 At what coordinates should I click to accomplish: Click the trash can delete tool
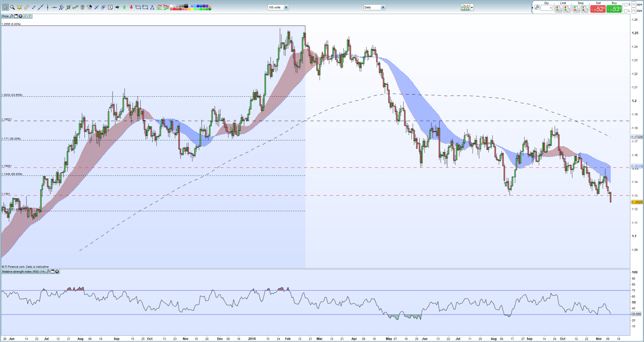[x=83, y=7]
